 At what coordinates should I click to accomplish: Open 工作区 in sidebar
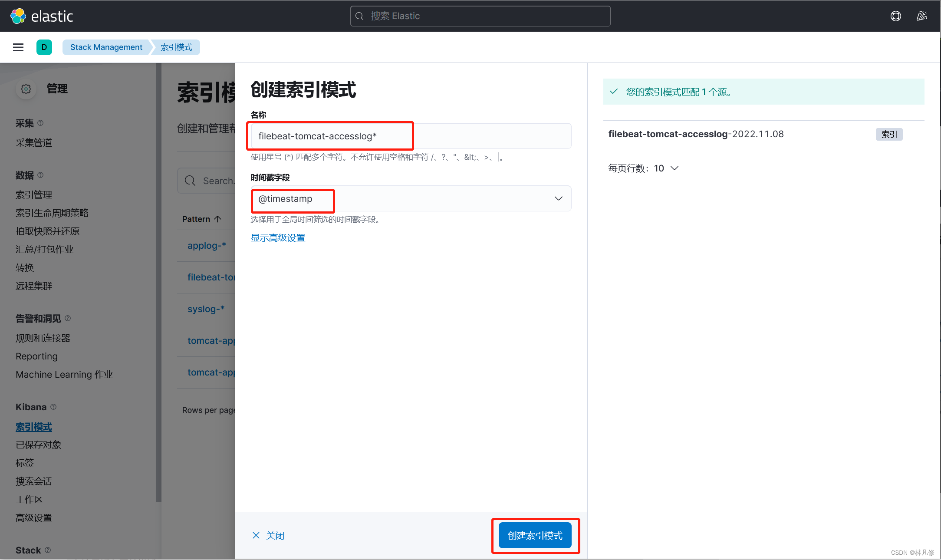(x=30, y=499)
